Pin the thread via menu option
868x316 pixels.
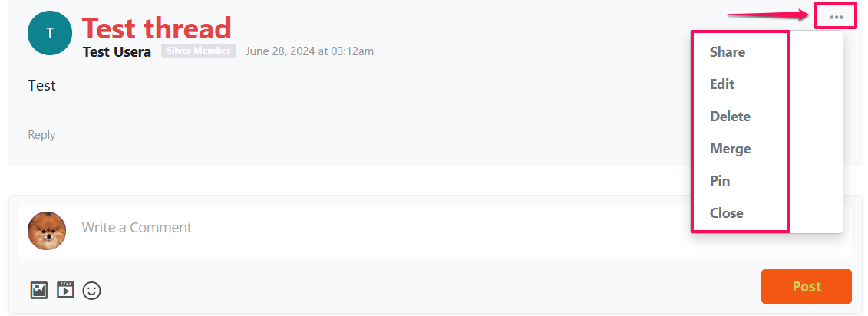[720, 180]
